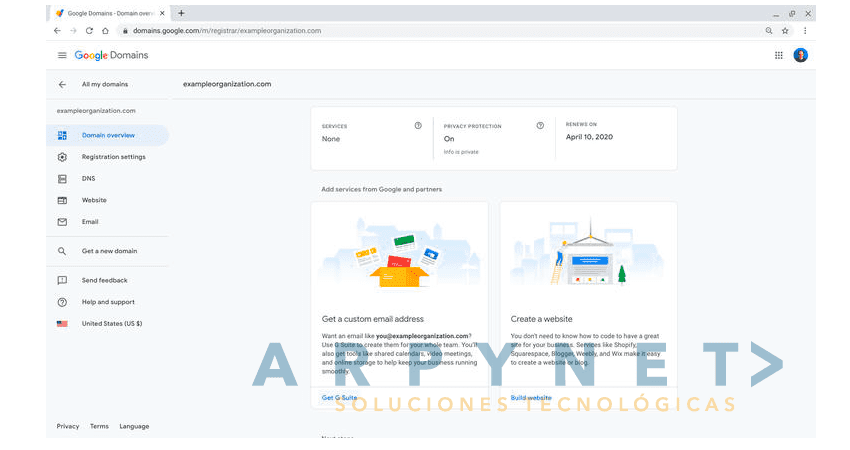The height and width of the screenshot is (450, 850).
Task: Open a new browser tab
Action: click(x=182, y=13)
